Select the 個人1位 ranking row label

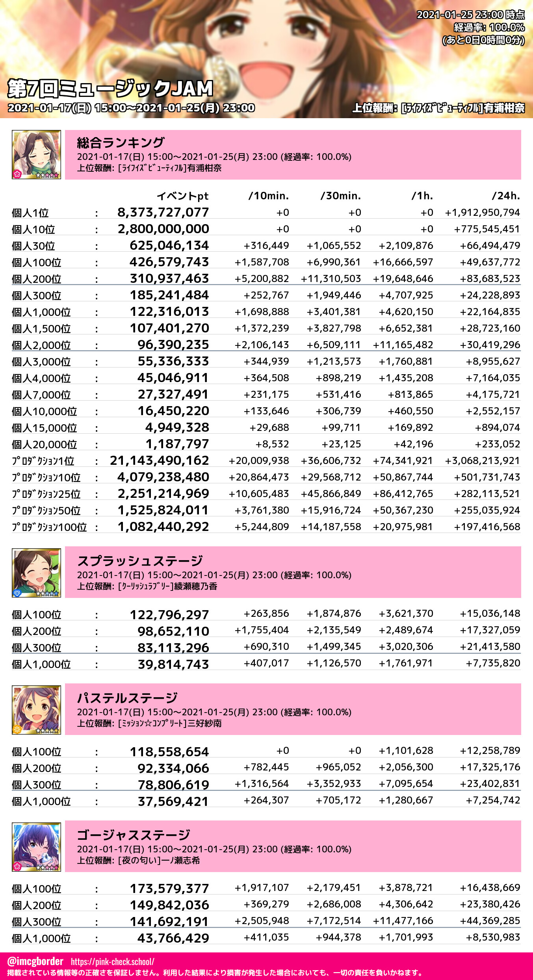tap(30, 213)
